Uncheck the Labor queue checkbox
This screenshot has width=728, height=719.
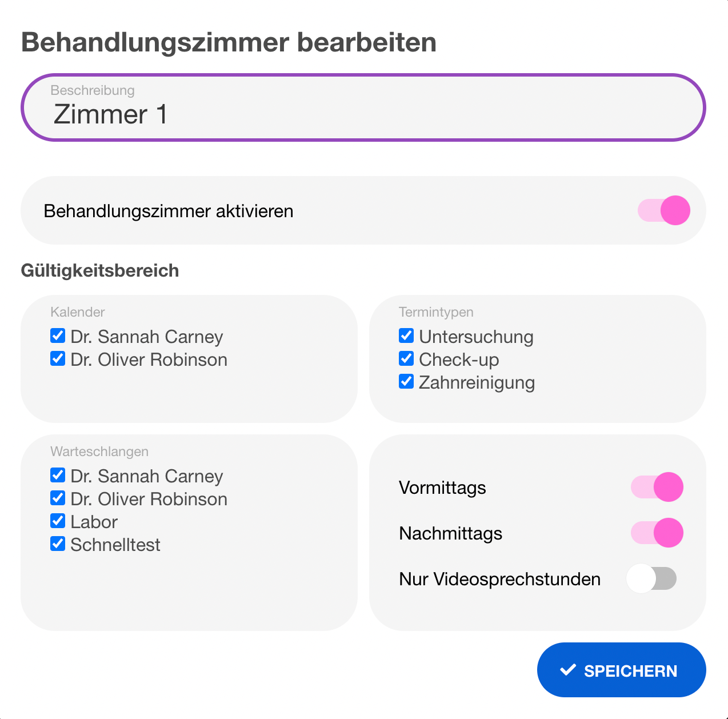point(58,521)
